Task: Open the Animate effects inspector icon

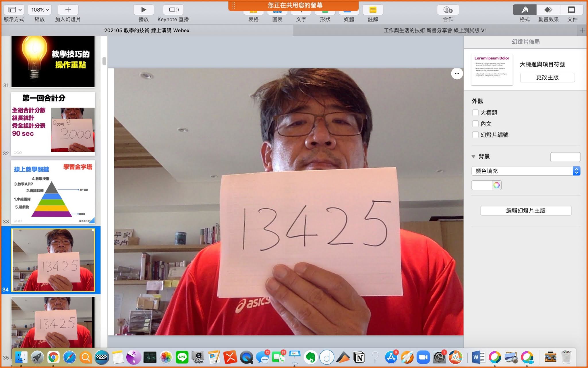Action: point(548,10)
